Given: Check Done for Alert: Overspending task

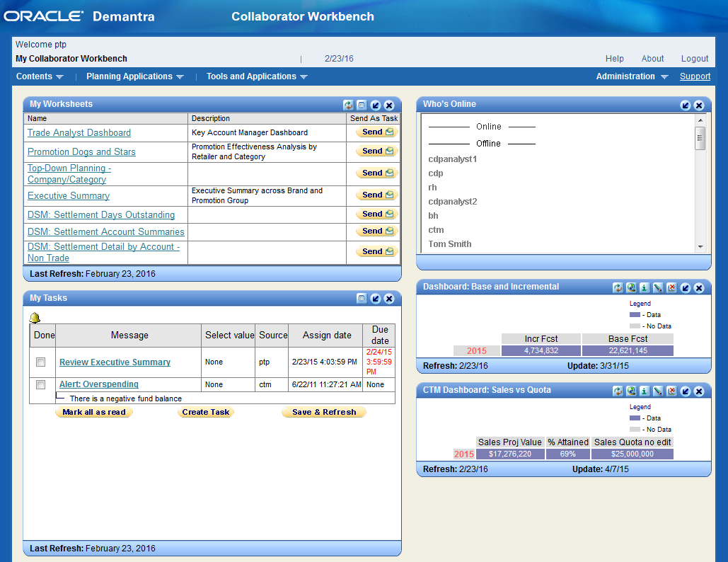Looking at the screenshot, I should (x=41, y=384).
